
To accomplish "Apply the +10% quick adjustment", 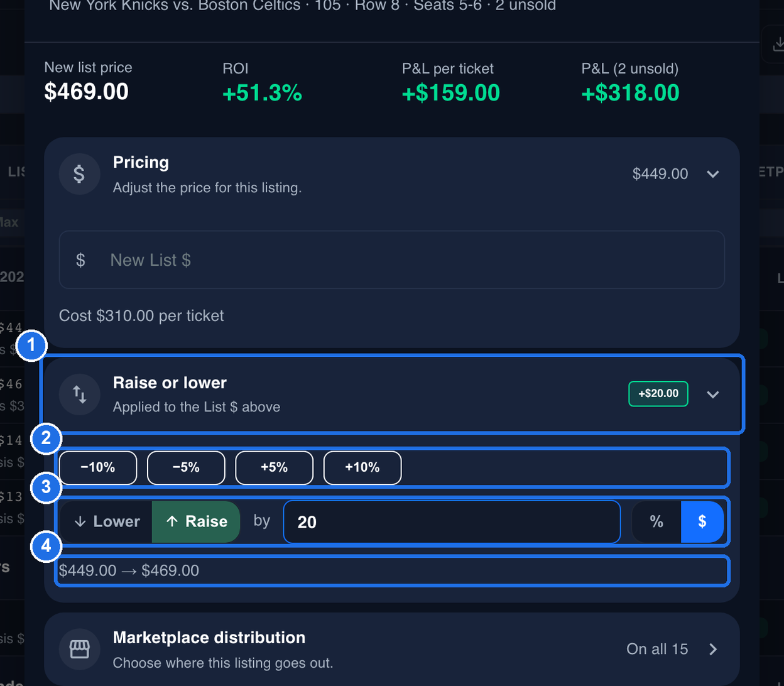I will (362, 467).
